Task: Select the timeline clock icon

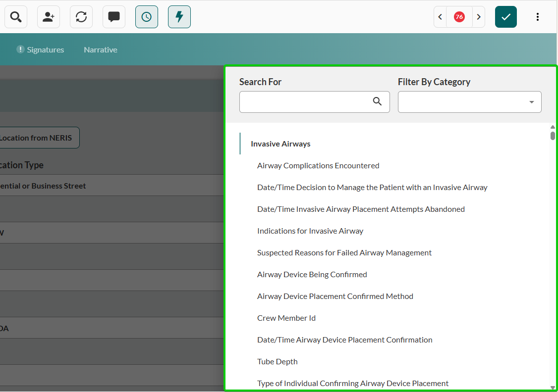Action: coord(146,16)
